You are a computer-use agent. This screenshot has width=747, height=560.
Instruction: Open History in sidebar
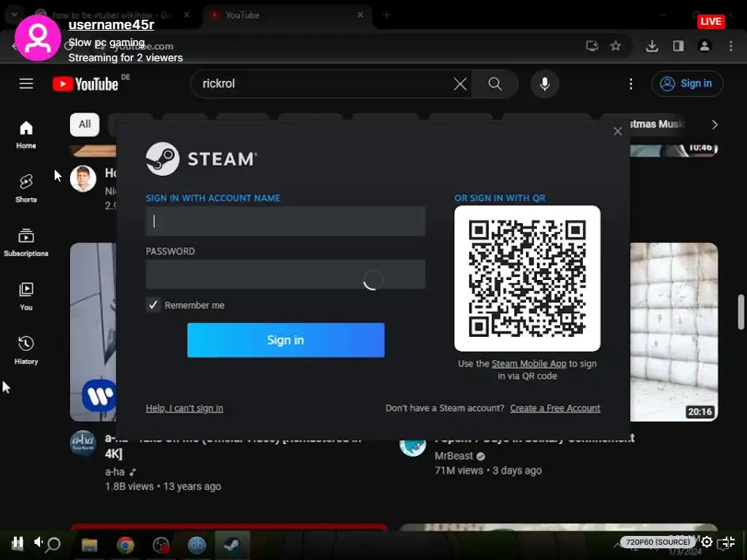(x=26, y=350)
